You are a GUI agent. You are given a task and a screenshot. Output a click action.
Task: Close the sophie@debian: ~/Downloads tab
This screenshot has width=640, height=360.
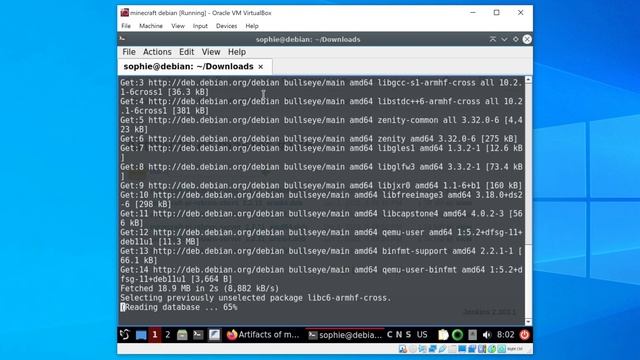click(x=261, y=67)
